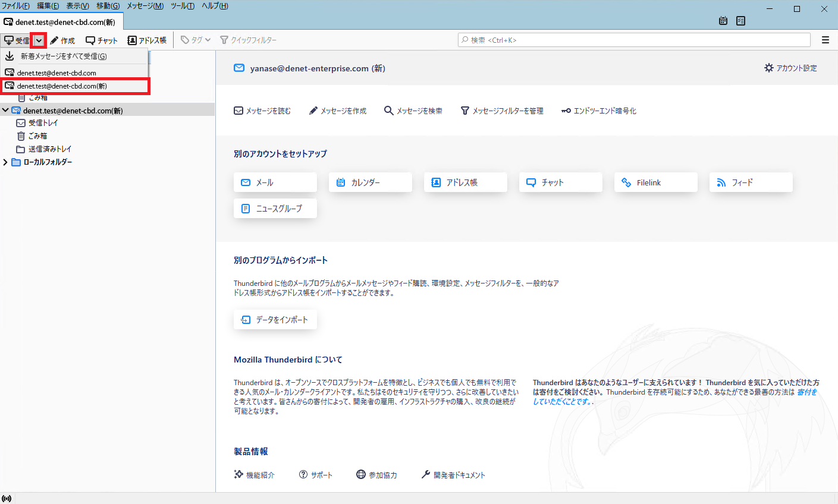Open 機能紹介 link
Viewport: 838px width, 504px height.
pos(255,475)
